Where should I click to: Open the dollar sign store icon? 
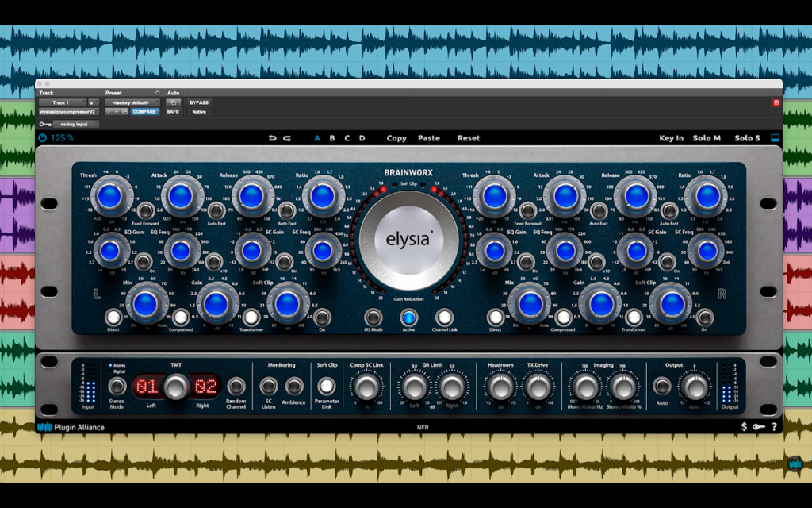(744, 426)
